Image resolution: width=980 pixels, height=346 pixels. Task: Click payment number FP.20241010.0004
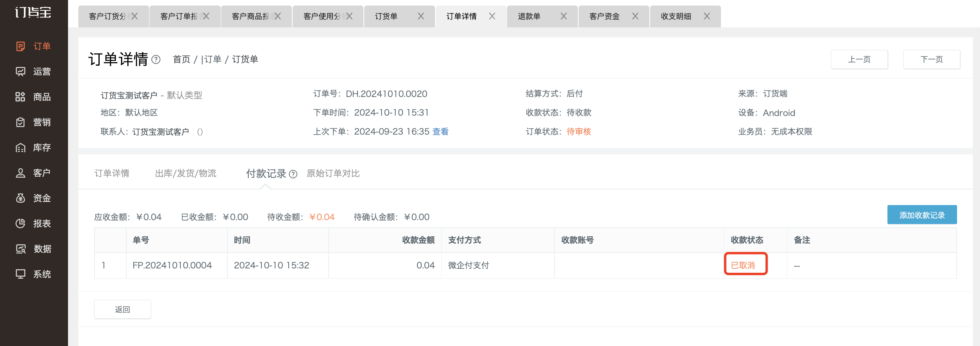pos(172,265)
